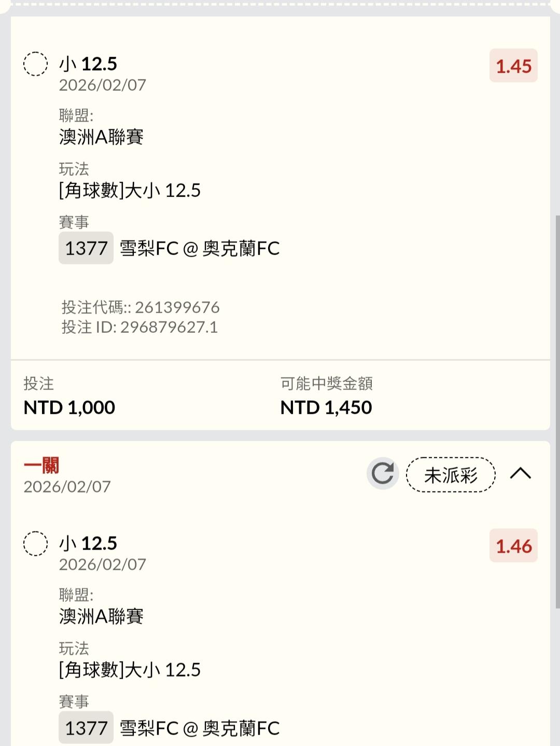This screenshot has width=560, height=746.
Task: Tap the 1.45 odds badge
Action: tap(513, 66)
